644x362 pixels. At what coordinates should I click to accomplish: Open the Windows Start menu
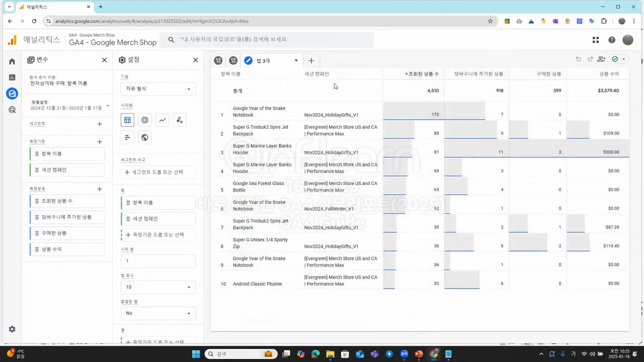pyautogui.click(x=196, y=354)
